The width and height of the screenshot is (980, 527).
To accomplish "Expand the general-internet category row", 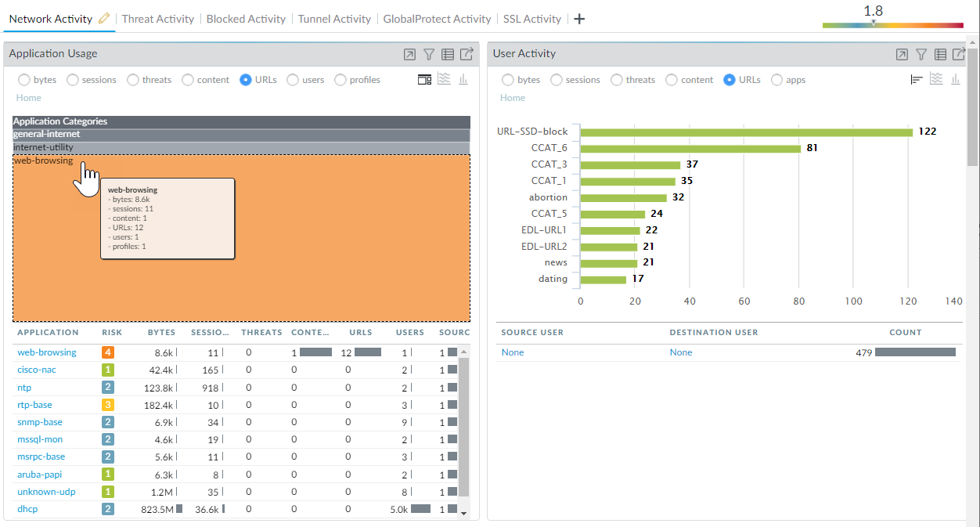I will tap(241, 135).
